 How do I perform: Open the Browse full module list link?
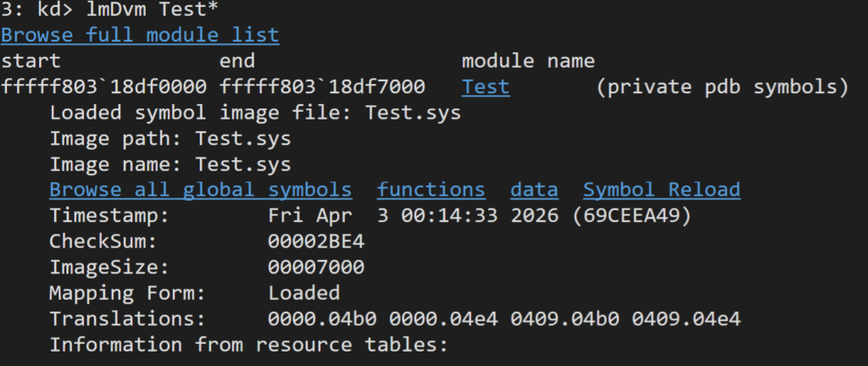click(x=140, y=35)
